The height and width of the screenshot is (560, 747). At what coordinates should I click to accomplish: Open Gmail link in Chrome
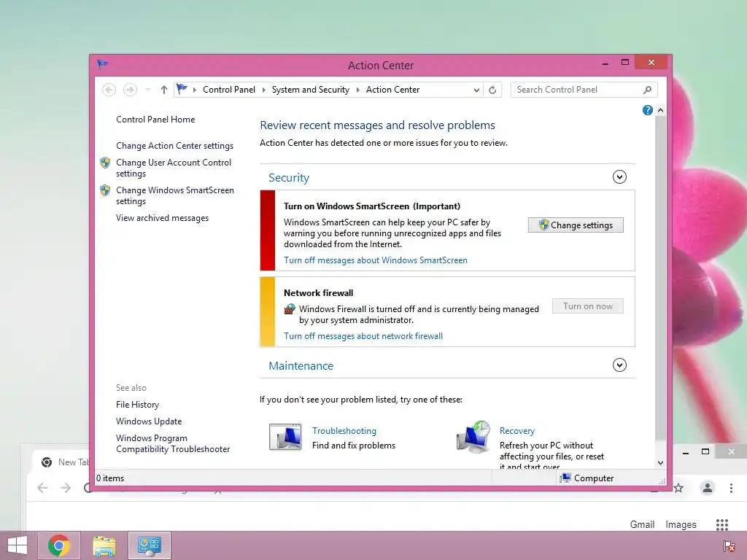pyautogui.click(x=642, y=524)
